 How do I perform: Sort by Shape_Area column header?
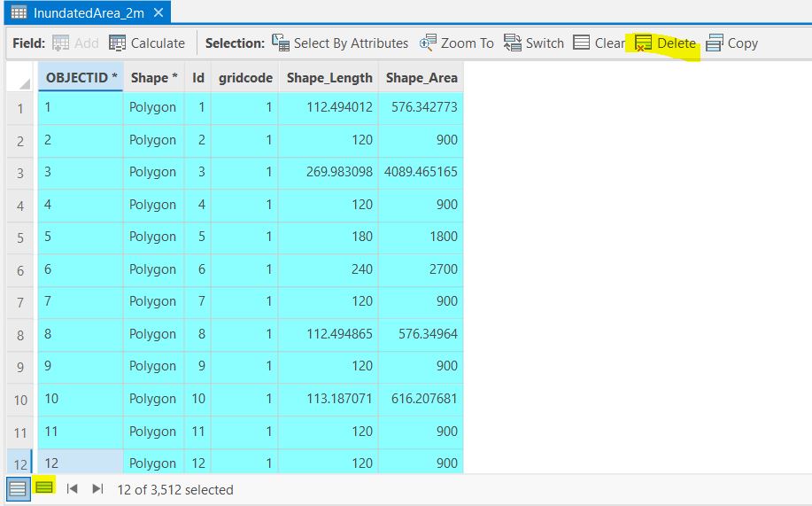pos(421,78)
